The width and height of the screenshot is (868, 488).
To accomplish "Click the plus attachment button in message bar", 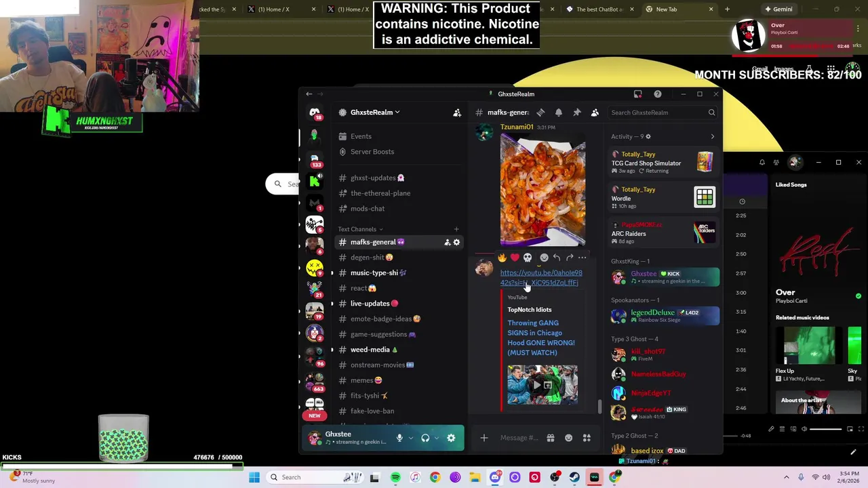I will pos(484,438).
